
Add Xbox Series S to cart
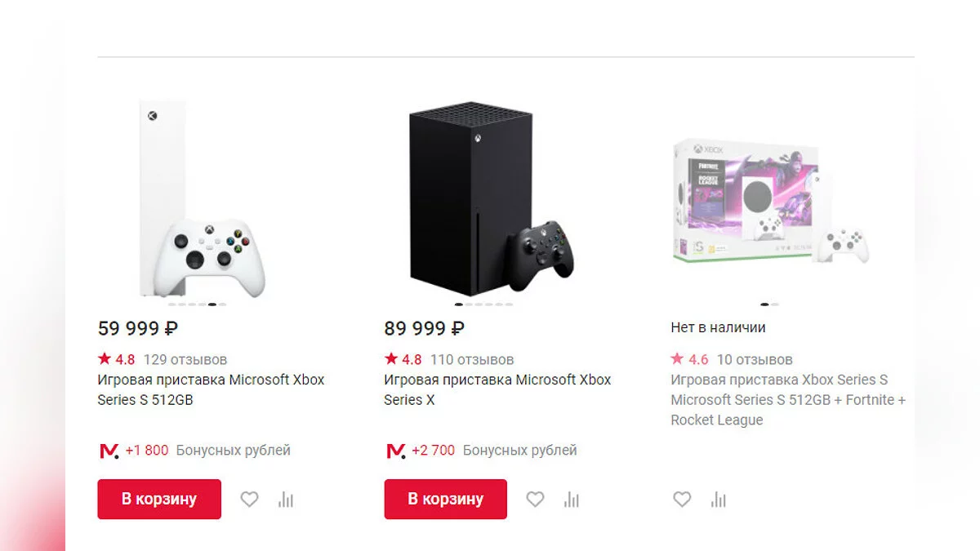pyautogui.click(x=159, y=499)
